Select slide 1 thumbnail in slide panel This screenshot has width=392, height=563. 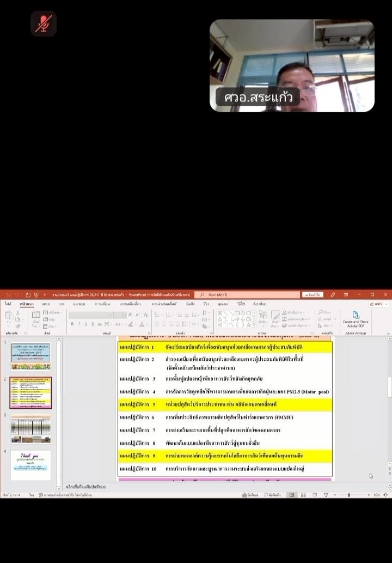30,356
